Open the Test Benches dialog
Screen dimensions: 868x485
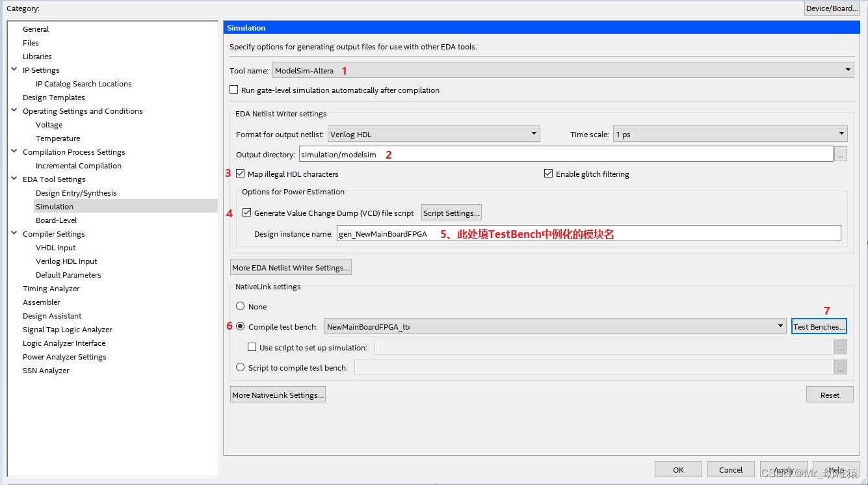click(x=819, y=326)
